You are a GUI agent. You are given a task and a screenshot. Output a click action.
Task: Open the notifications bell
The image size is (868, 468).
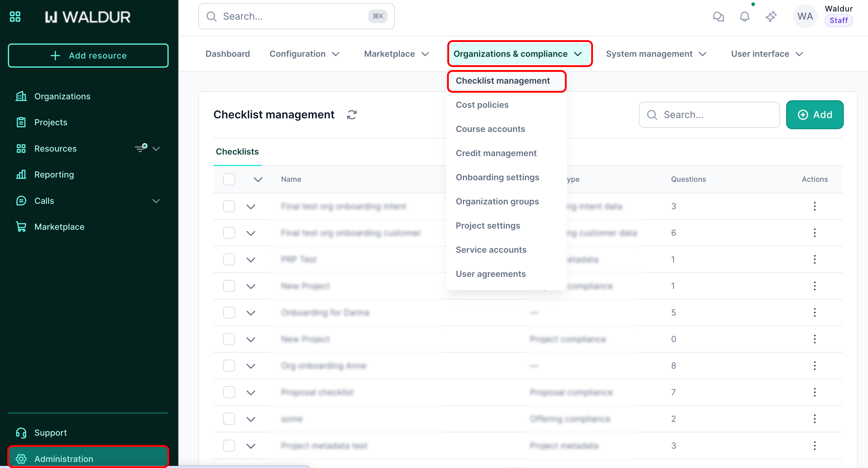[x=744, y=17]
